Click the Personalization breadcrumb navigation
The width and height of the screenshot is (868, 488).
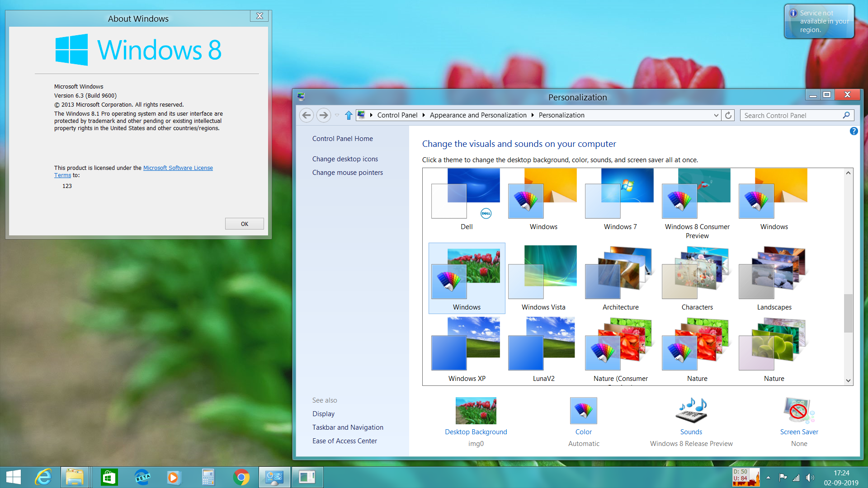pos(561,115)
